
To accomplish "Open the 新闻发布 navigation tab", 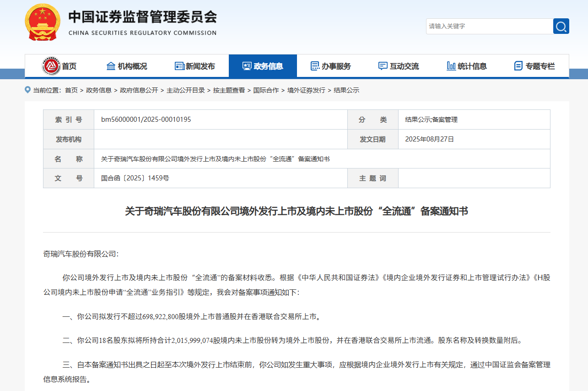I will [x=195, y=66].
